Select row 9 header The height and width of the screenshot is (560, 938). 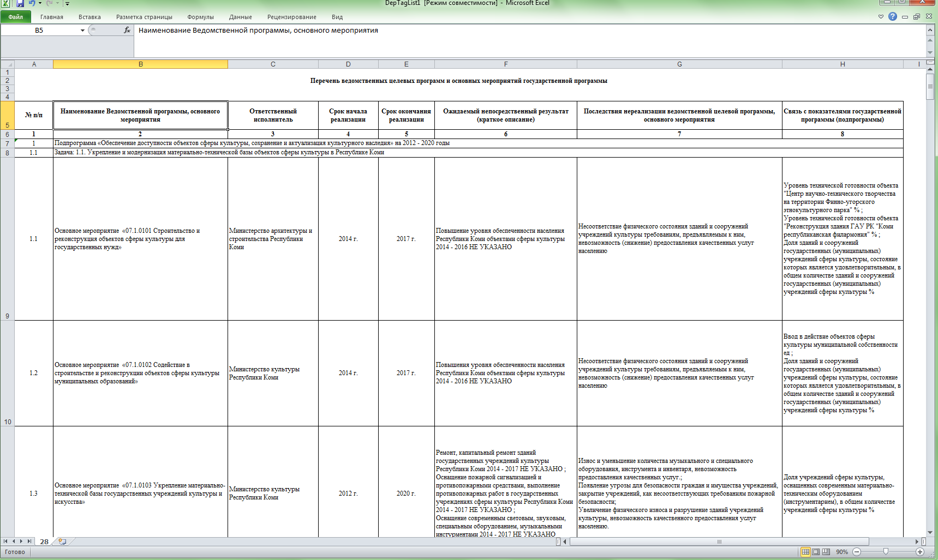pyautogui.click(x=7, y=239)
